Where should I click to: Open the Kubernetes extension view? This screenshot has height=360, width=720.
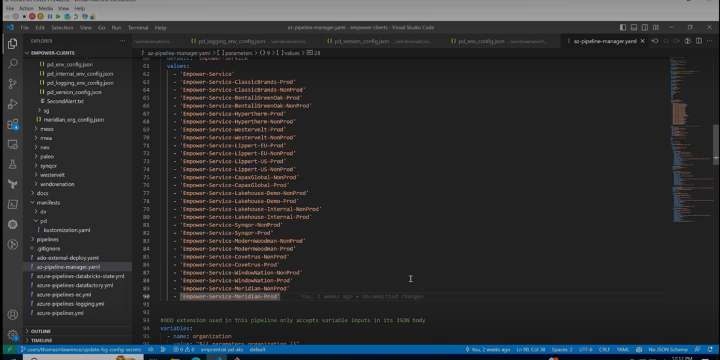click(x=12, y=224)
